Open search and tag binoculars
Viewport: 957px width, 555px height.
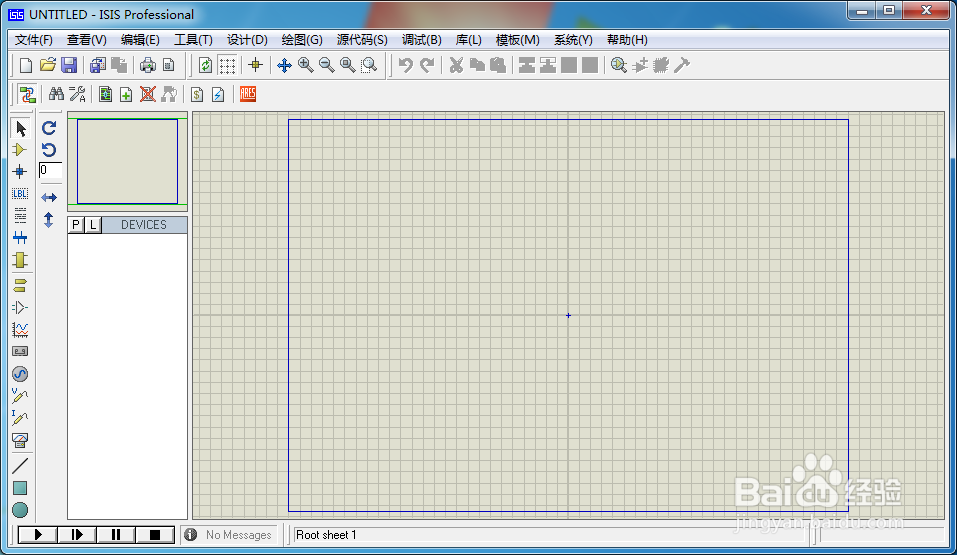coord(56,94)
